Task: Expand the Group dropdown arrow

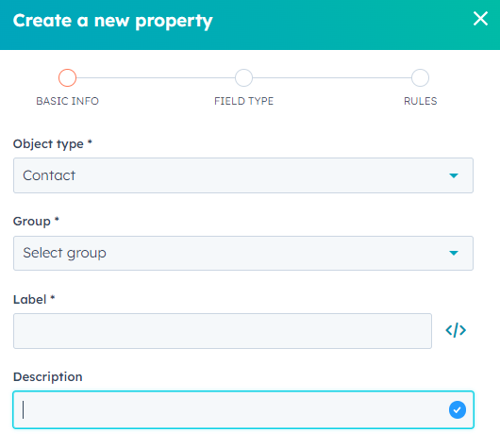Action: 454,253
